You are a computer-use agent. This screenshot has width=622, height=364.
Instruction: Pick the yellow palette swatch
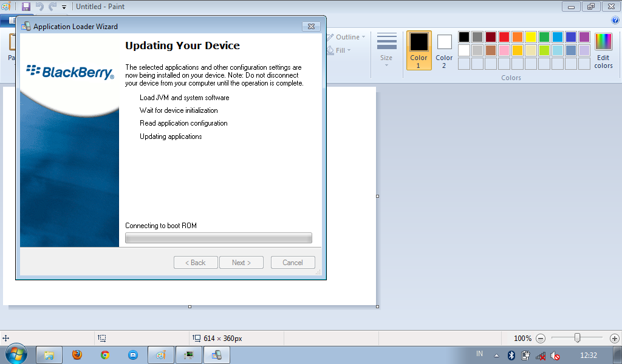pyautogui.click(x=531, y=37)
